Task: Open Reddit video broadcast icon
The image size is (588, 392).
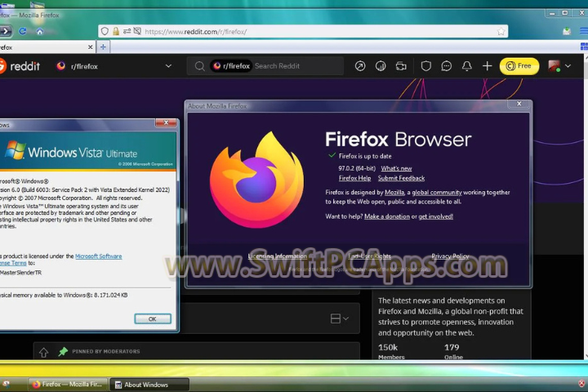Action: 401,66
